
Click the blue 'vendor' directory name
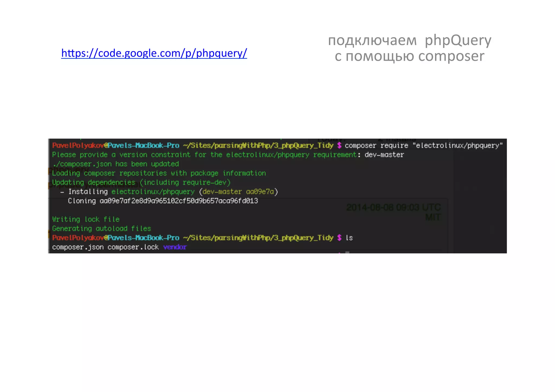(x=175, y=247)
